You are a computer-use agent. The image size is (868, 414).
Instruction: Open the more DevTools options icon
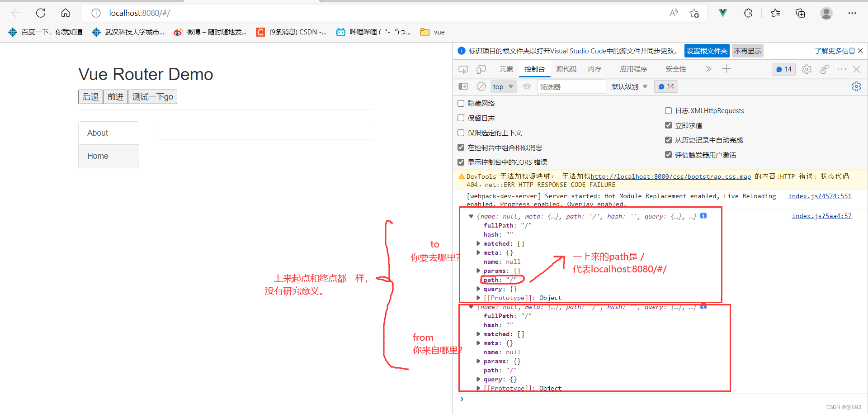[841, 69]
